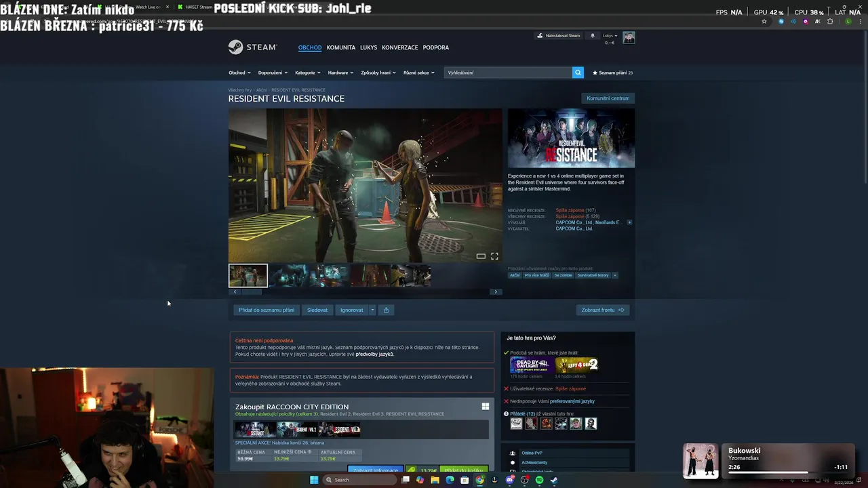Click the Pro více hráčů tag
Screen dimensions: 868x488
coord(537,275)
